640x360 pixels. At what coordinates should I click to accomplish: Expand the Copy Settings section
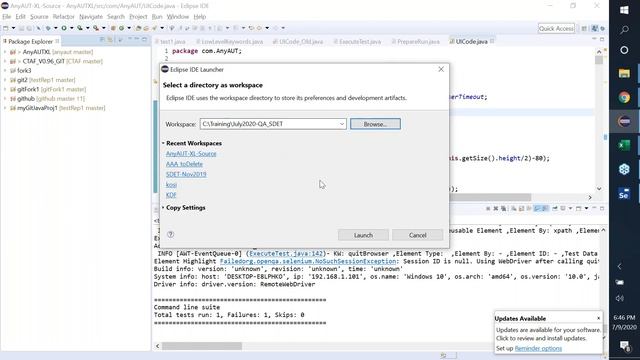click(x=163, y=208)
